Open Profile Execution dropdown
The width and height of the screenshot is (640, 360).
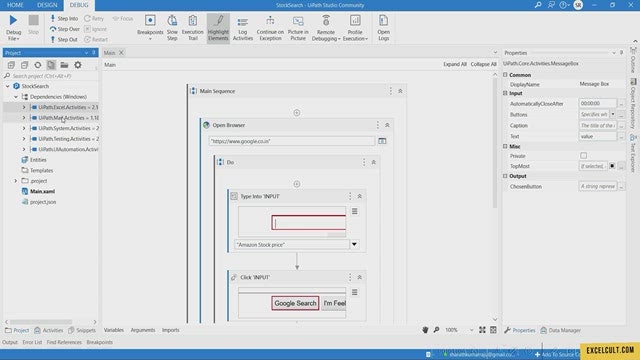click(355, 27)
